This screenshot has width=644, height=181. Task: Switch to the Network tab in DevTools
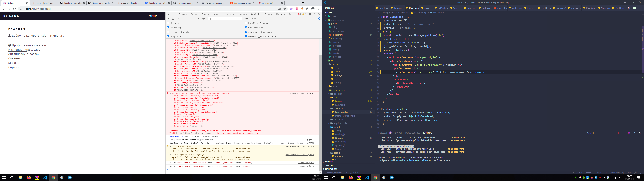click(217, 14)
